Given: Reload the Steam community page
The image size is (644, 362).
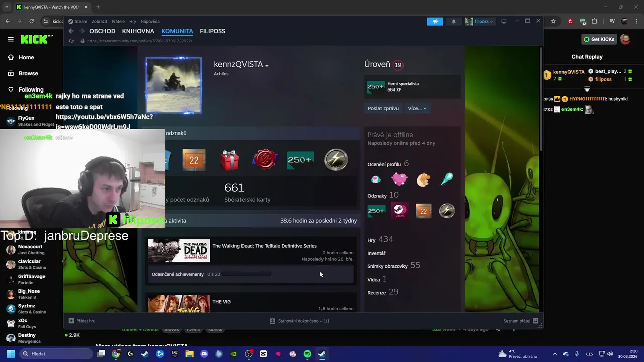Looking at the screenshot, I should (71, 41).
